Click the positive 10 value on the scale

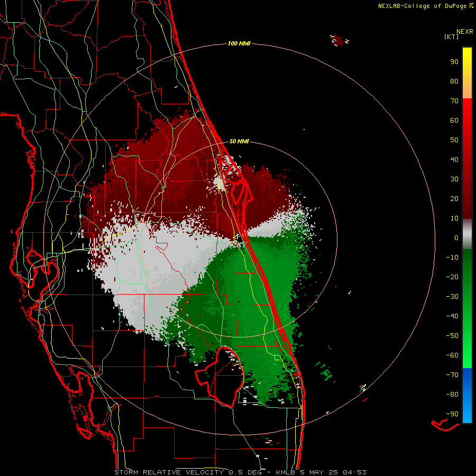(454, 218)
